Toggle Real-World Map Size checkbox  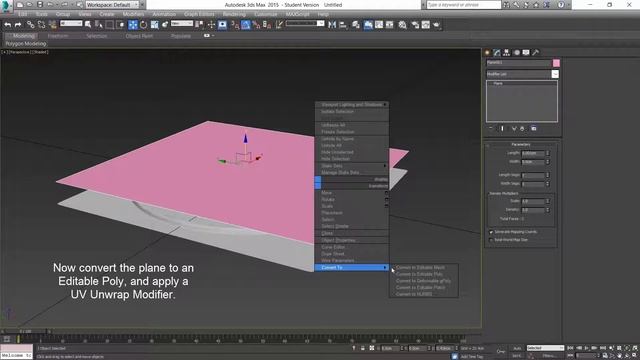point(491,240)
